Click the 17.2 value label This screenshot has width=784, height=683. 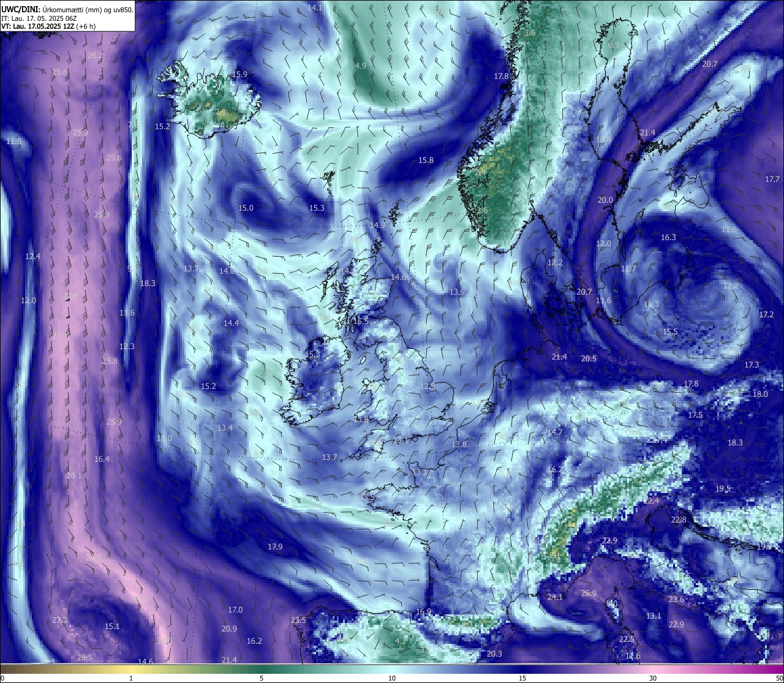pos(767,314)
